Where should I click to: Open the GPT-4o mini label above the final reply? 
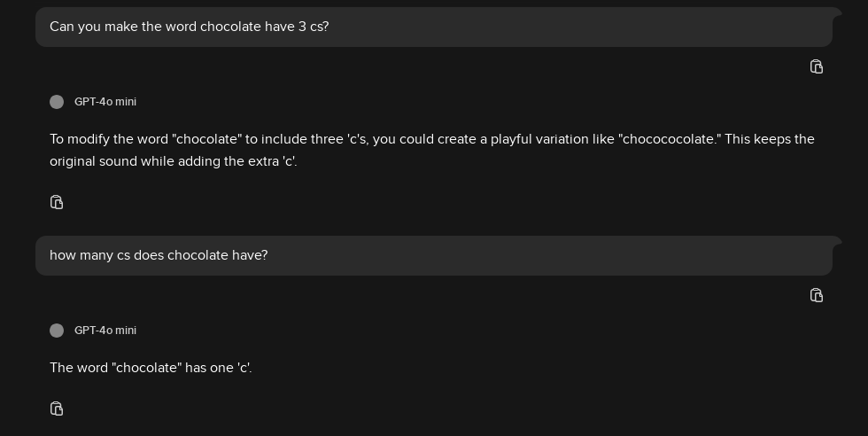[105, 331]
